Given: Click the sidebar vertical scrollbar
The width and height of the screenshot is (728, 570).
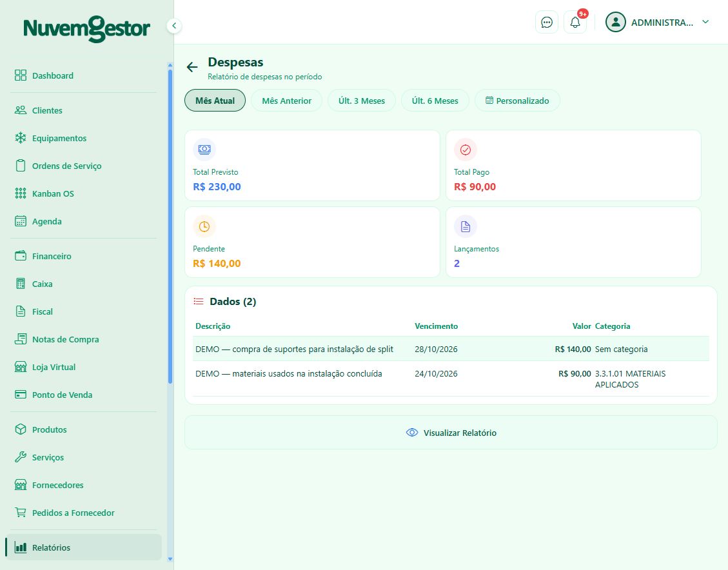Looking at the screenshot, I should 170,226.
